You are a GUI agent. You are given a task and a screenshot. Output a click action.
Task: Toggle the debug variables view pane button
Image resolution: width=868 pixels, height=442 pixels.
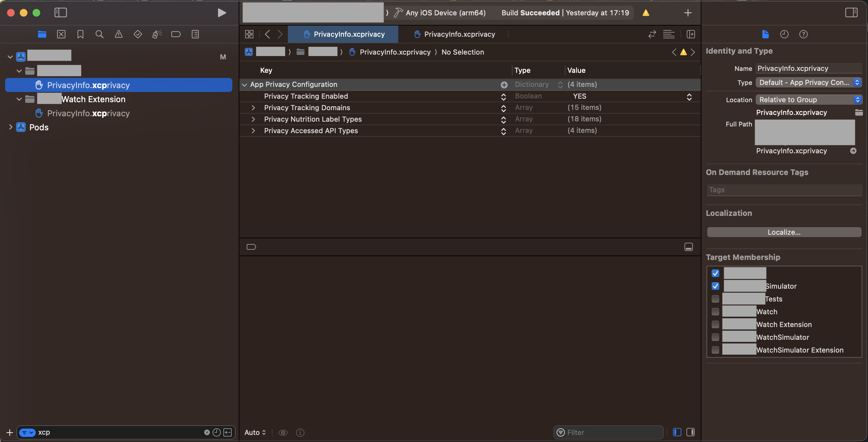(677, 432)
